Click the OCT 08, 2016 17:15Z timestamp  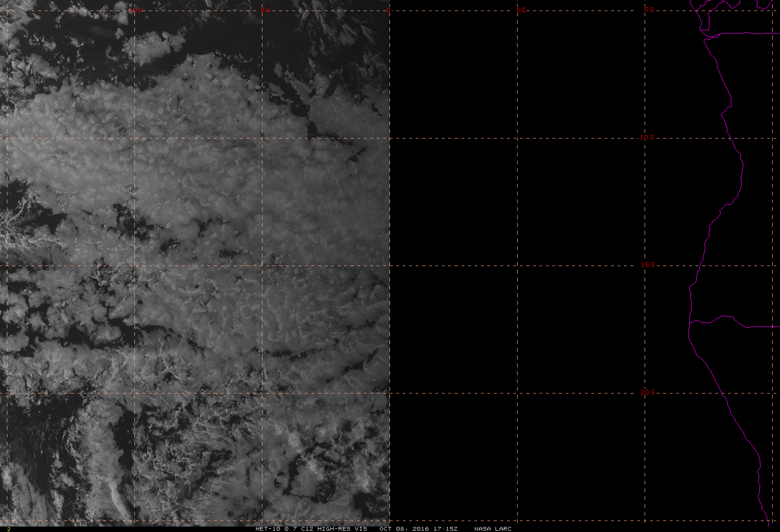pyautogui.click(x=418, y=529)
